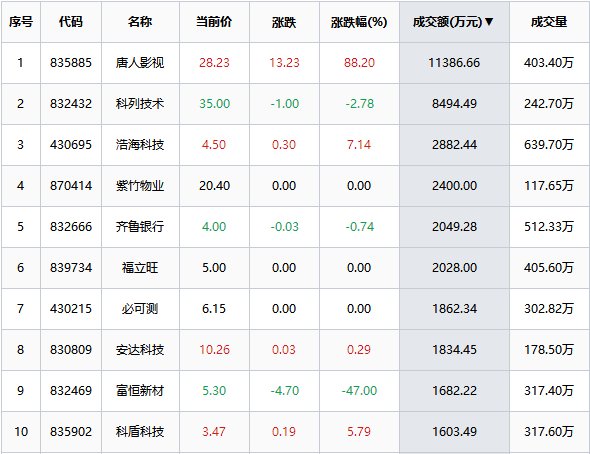This screenshot has height=454, width=590.
Task: Click the 代码 column header
Action: pos(71,22)
